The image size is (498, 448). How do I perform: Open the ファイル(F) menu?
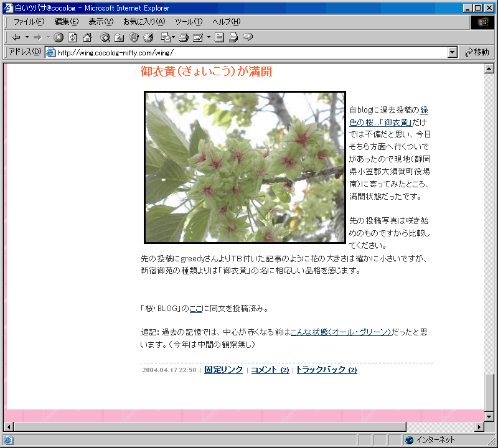click(x=29, y=22)
